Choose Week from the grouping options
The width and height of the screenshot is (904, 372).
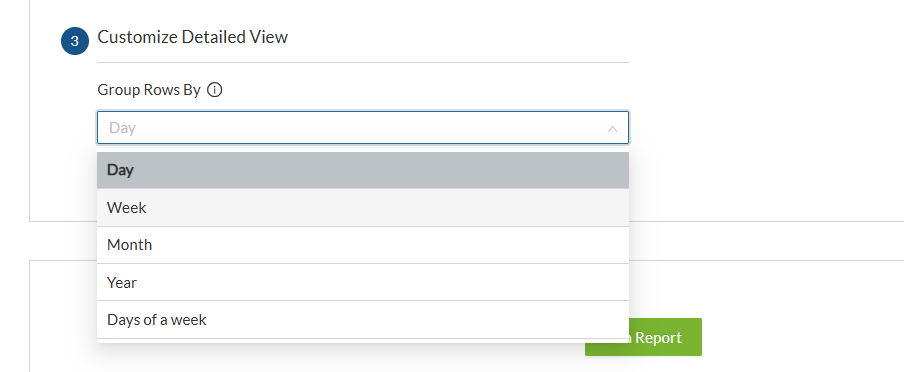(x=363, y=208)
